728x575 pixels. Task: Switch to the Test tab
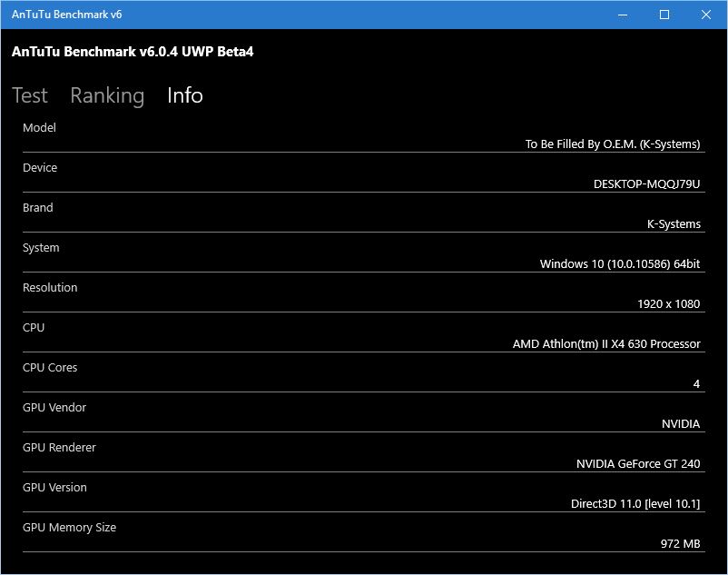(30, 95)
